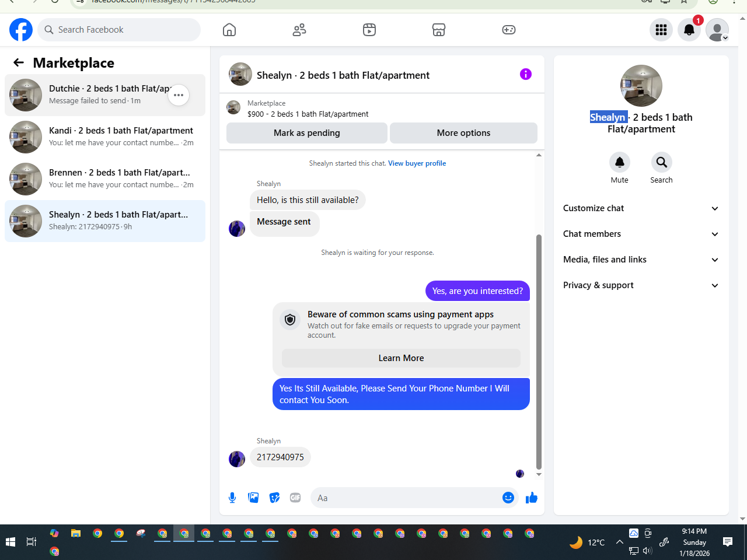Open File Explorer from the taskbar
This screenshot has width=747, height=560.
pos(76,533)
